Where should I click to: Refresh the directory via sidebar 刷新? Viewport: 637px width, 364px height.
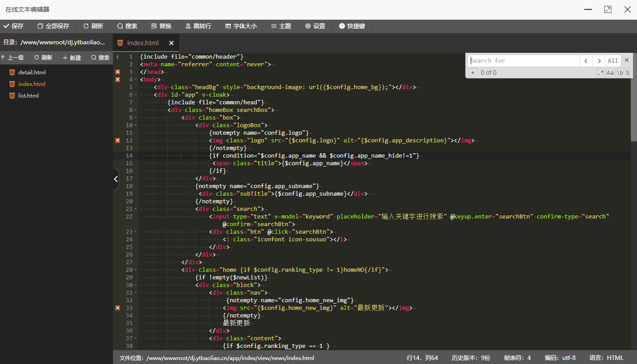(x=43, y=58)
